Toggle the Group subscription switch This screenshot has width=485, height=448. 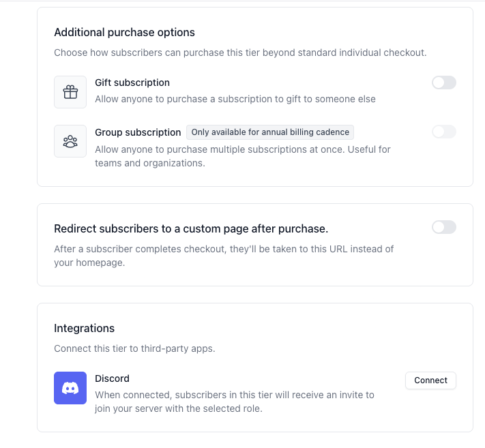(x=444, y=132)
